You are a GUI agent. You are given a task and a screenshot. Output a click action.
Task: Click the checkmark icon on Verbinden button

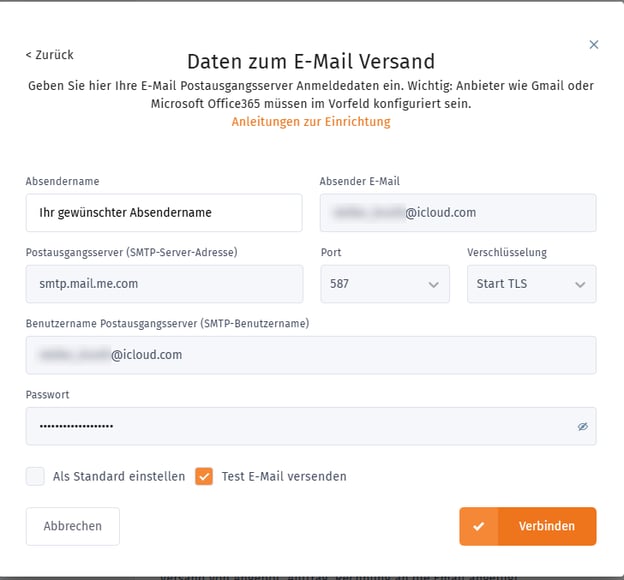click(x=478, y=527)
